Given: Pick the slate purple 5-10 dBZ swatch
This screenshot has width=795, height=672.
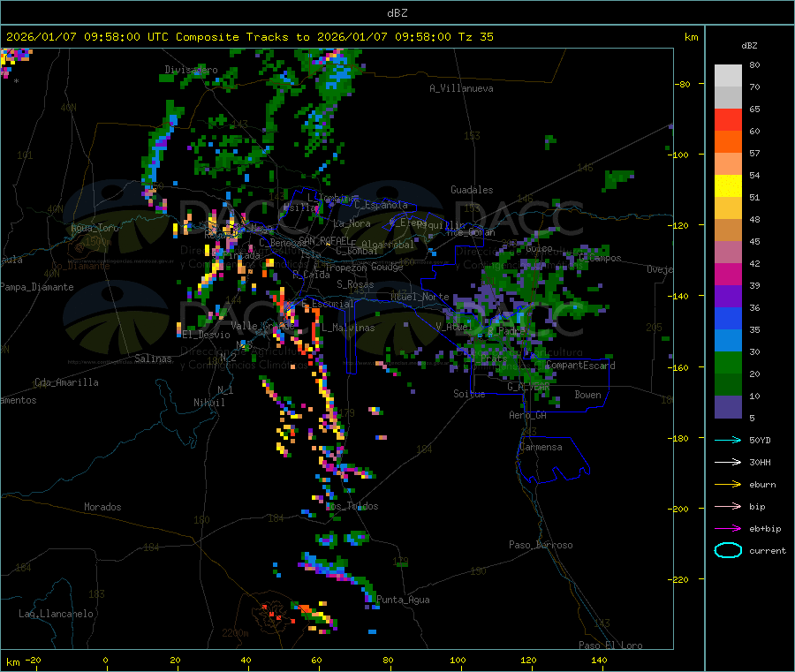Looking at the screenshot, I should 728,406.
